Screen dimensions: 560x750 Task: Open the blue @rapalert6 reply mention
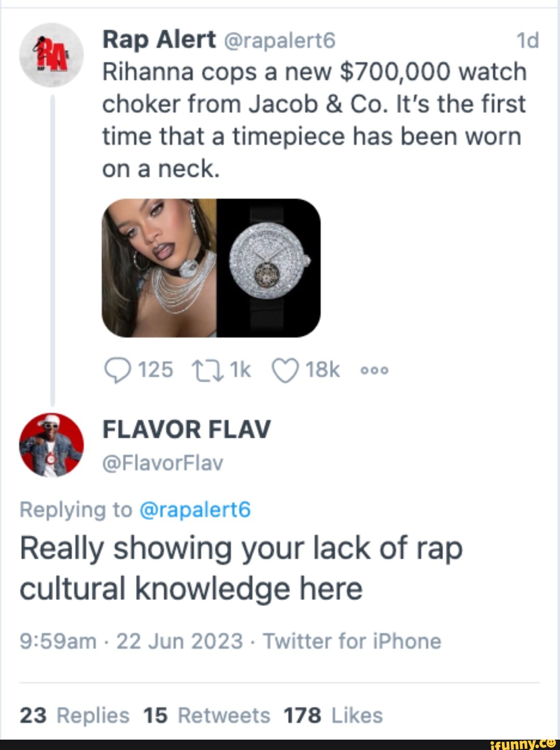click(x=195, y=510)
